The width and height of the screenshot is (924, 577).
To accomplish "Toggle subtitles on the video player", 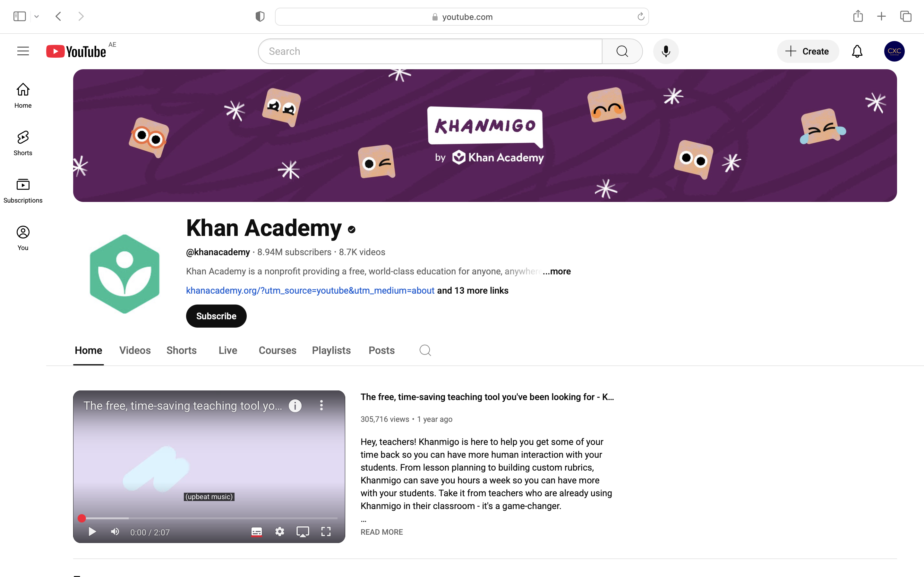I will click(257, 531).
